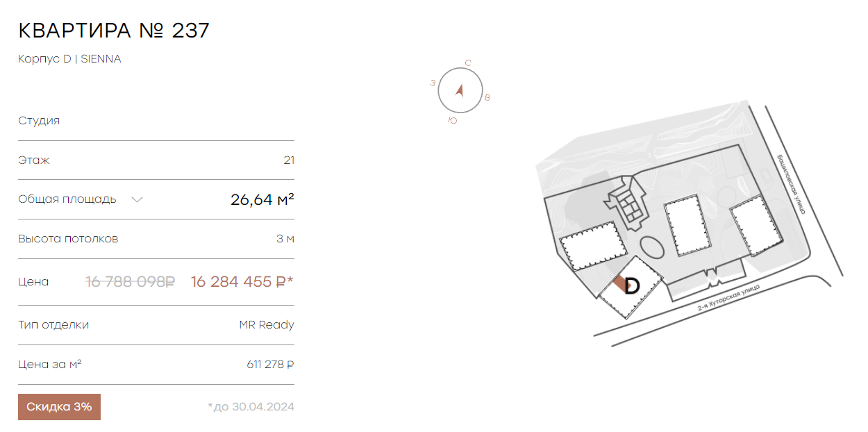Select the right rectangular building on map
Image resolution: width=868 pixels, height=432 pixels.
tap(756, 226)
